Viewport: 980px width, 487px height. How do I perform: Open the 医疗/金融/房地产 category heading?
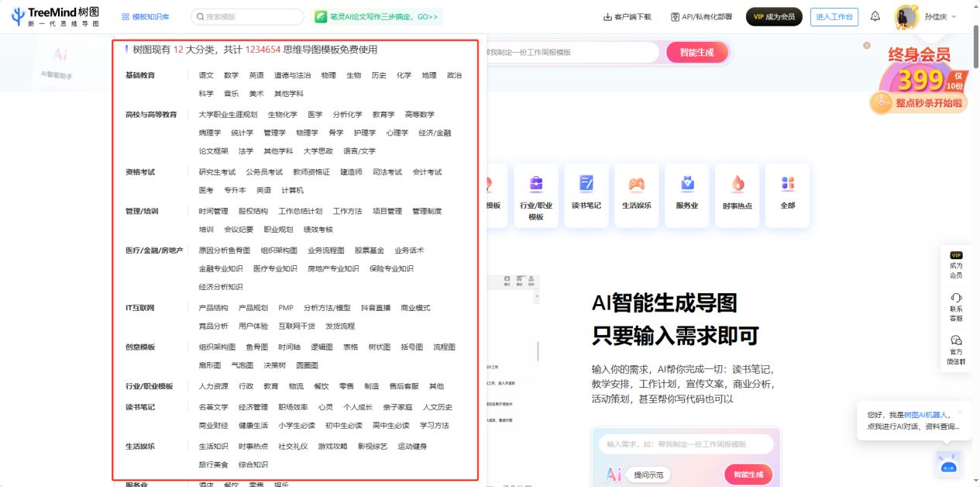pos(154,250)
